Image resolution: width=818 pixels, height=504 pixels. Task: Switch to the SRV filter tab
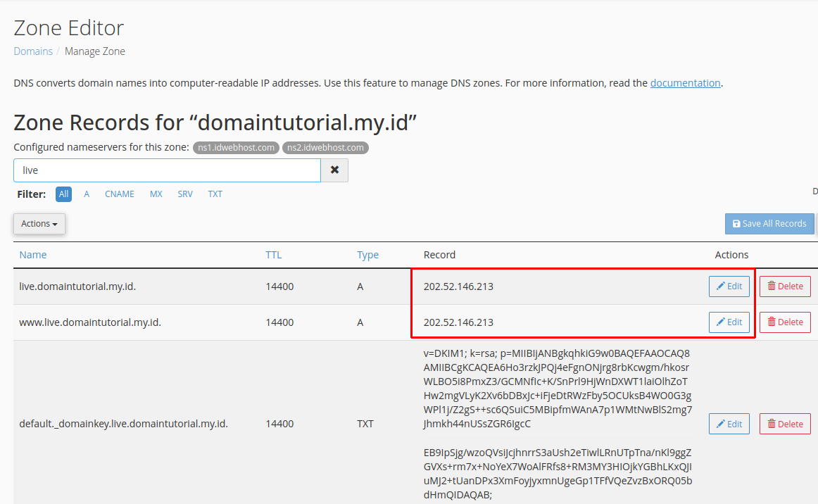tap(184, 194)
